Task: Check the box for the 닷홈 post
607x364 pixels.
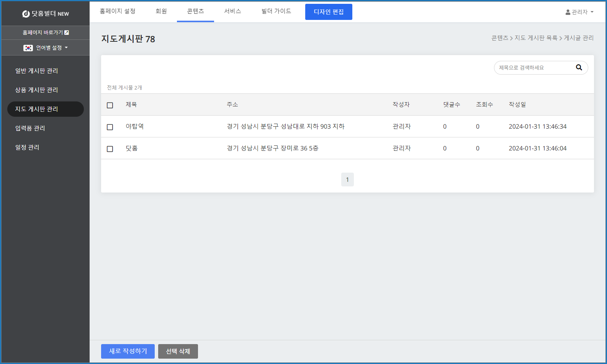Action: [110, 149]
